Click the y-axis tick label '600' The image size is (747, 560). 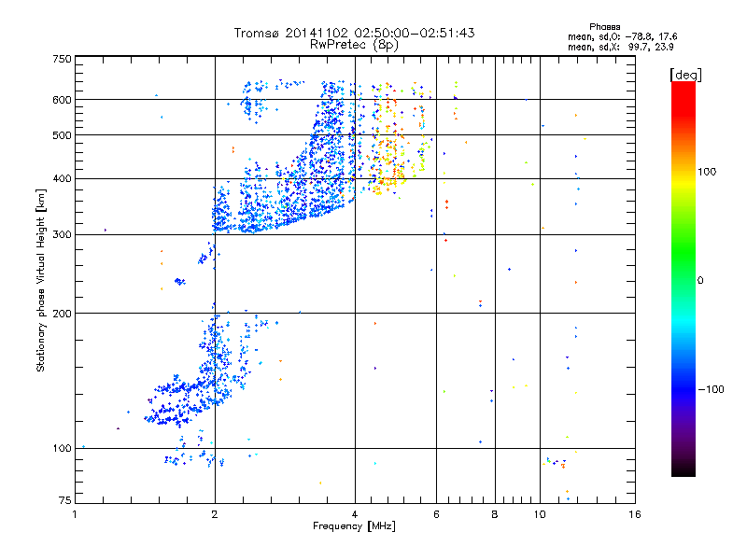[62, 100]
